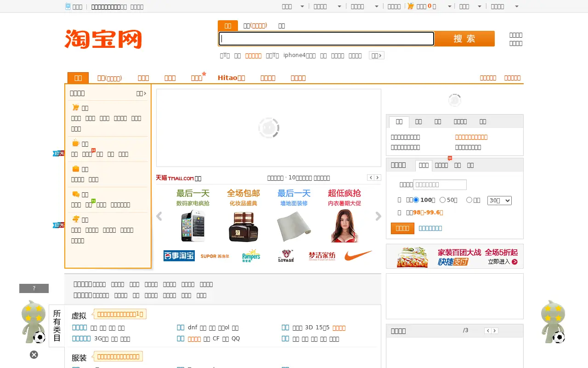Click the orange bag category icon in sidebar
The height and width of the screenshot is (368, 588).
(76, 169)
